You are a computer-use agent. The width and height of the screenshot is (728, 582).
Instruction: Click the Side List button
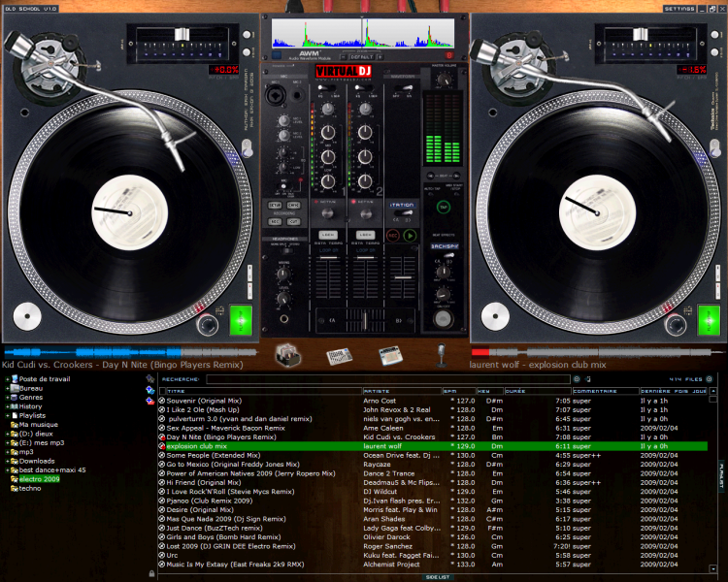pos(438,577)
